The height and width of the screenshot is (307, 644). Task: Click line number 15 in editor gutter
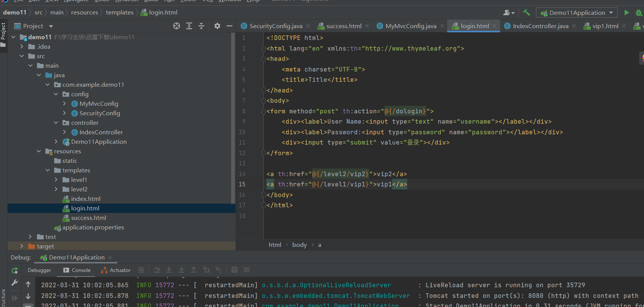click(242, 184)
